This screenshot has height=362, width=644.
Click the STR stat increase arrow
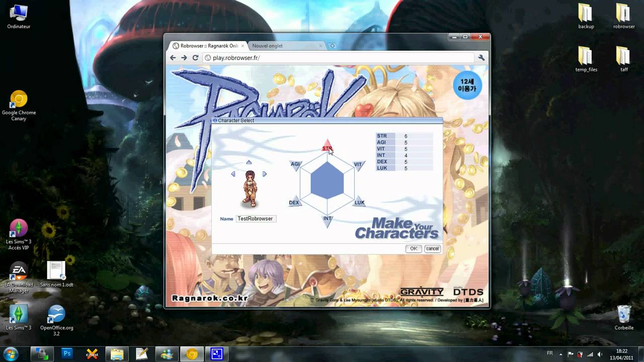[x=327, y=145]
